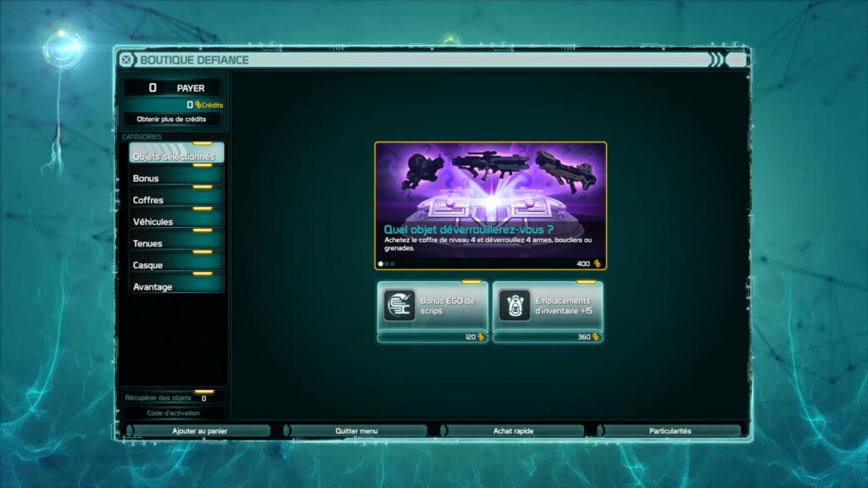Click the 'Quel objet déverrouillerez-vous ?' heading

click(x=468, y=229)
